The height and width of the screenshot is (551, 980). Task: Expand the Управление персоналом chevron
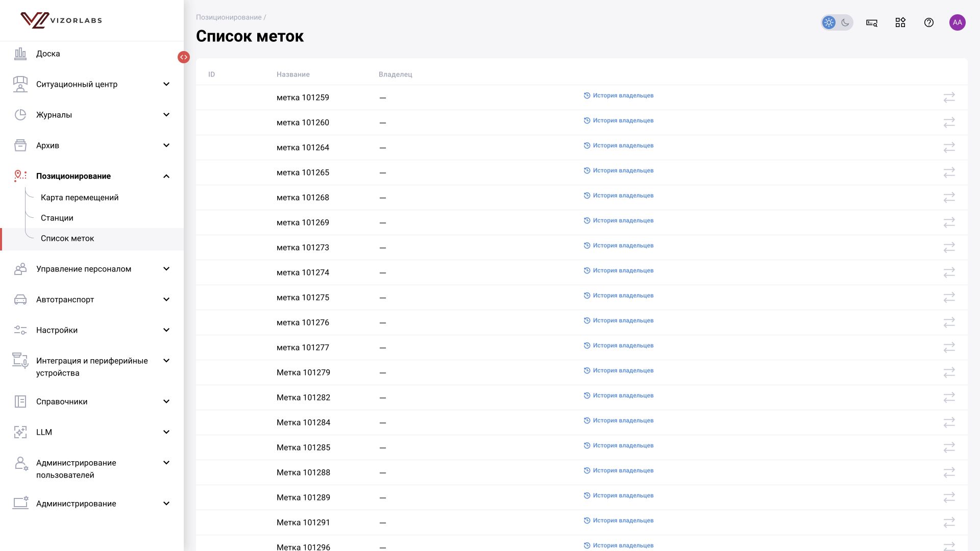[166, 269]
